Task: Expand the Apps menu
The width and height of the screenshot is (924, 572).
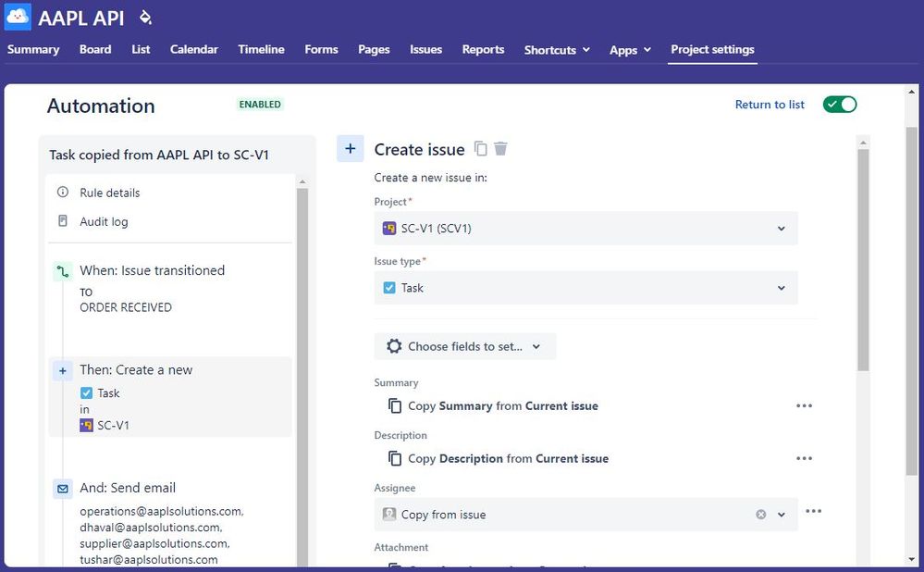Action: point(630,50)
